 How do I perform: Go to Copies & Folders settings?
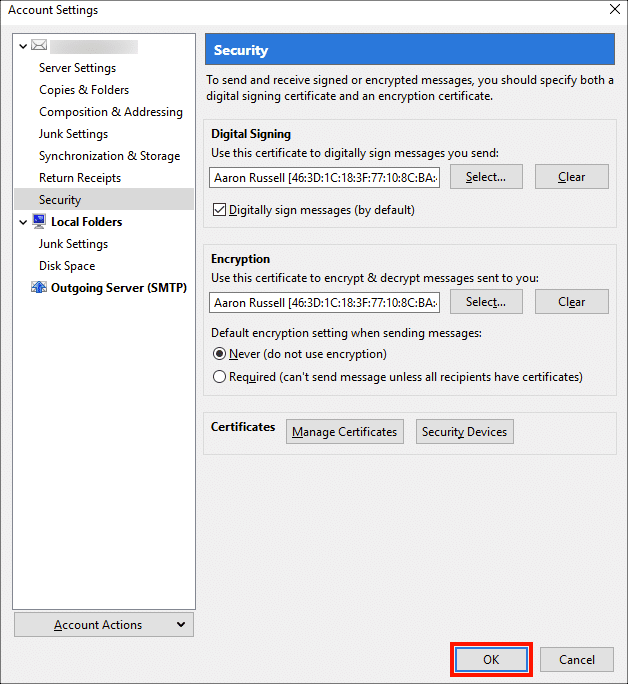[84, 90]
